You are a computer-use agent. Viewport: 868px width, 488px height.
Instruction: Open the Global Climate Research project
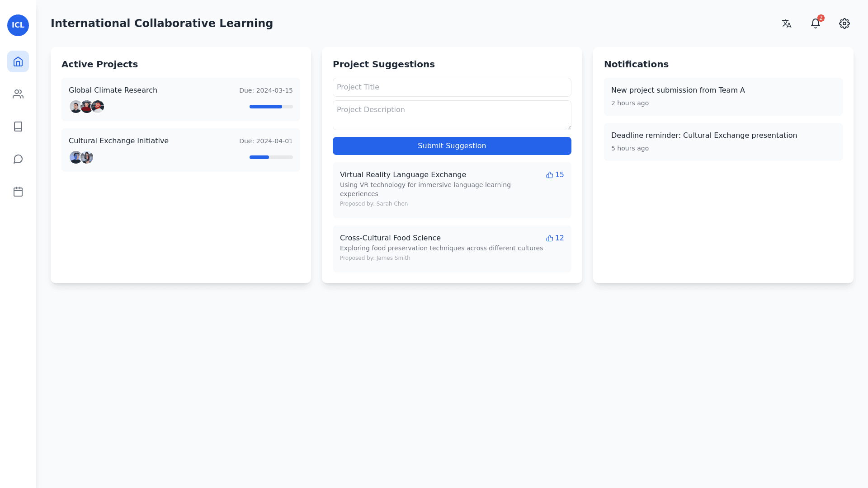point(113,90)
